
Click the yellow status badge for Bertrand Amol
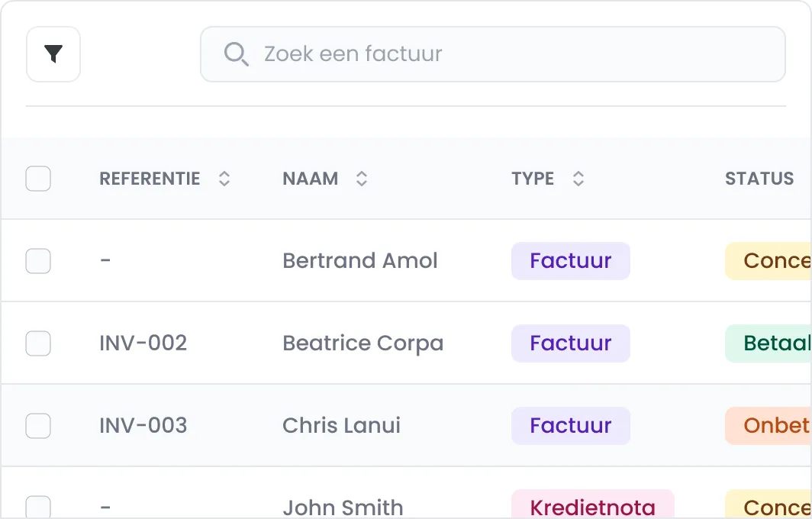[x=767, y=261]
